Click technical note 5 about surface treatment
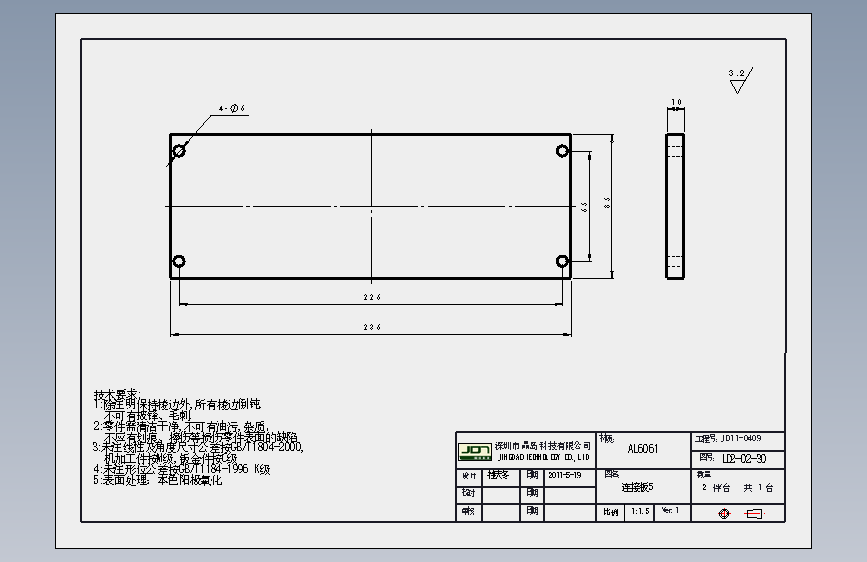The image size is (867, 562). [x=158, y=480]
